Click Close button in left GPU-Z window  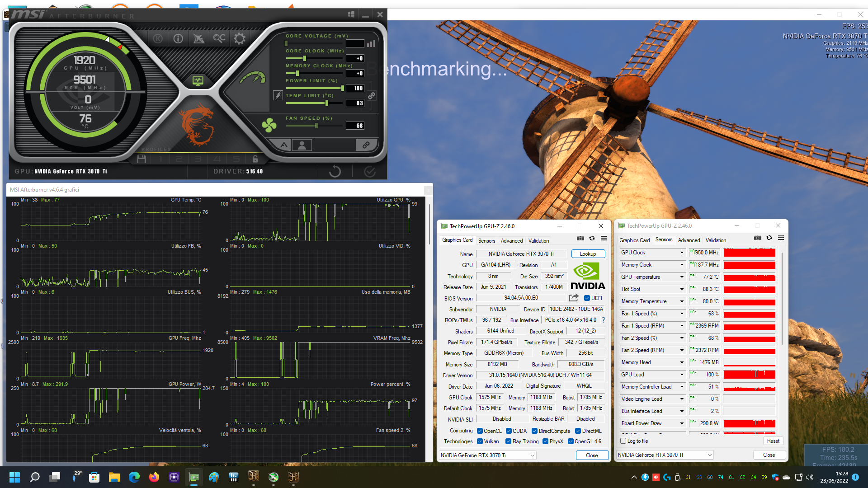592,455
